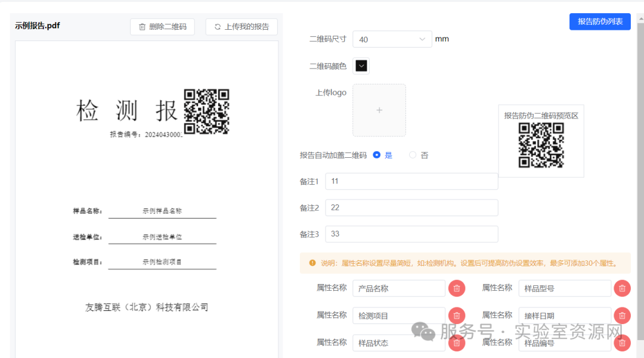
Task: Open the 二维码颜色 black color picker
Action: (x=361, y=66)
